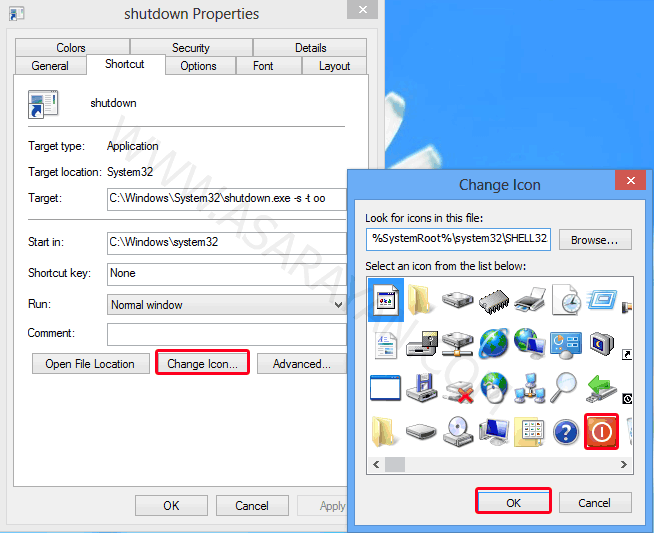The height and width of the screenshot is (533, 654).
Task: Go to the General tab
Action: coord(50,66)
